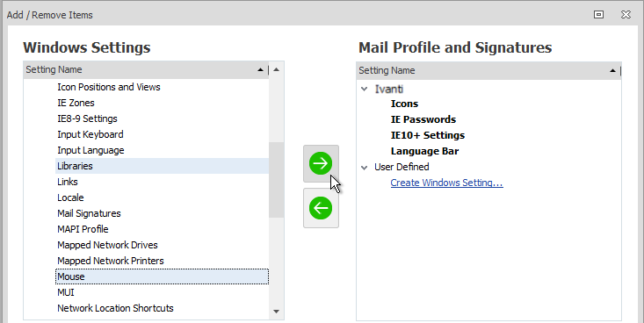Click the green right arrow add button

(321, 163)
